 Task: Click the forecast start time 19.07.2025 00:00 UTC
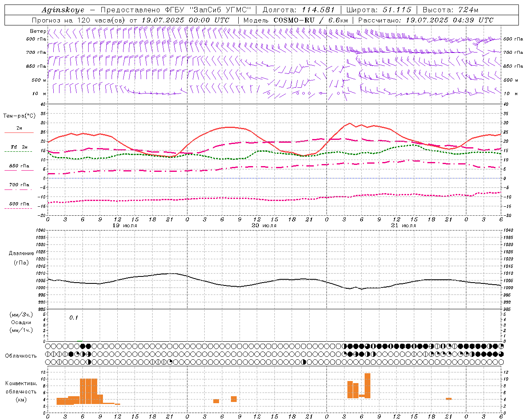pos(185,20)
